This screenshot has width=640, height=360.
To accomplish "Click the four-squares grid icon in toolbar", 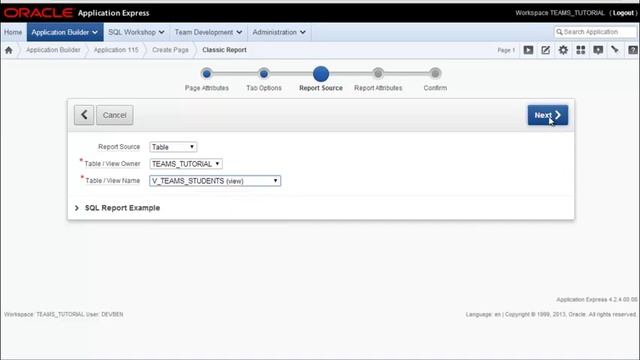I will click(x=581, y=50).
